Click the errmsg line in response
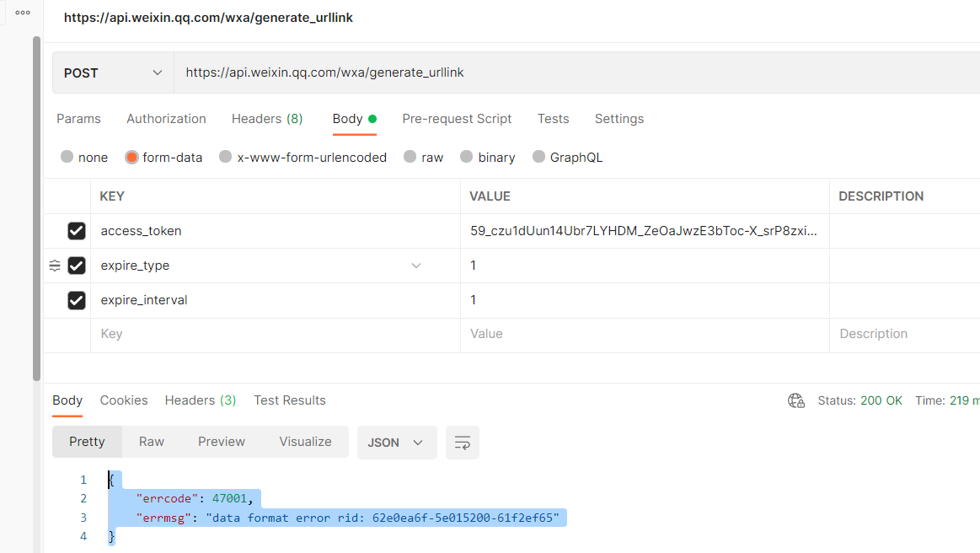The image size is (980, 553). pyautogui.click(x=347, y=518)
